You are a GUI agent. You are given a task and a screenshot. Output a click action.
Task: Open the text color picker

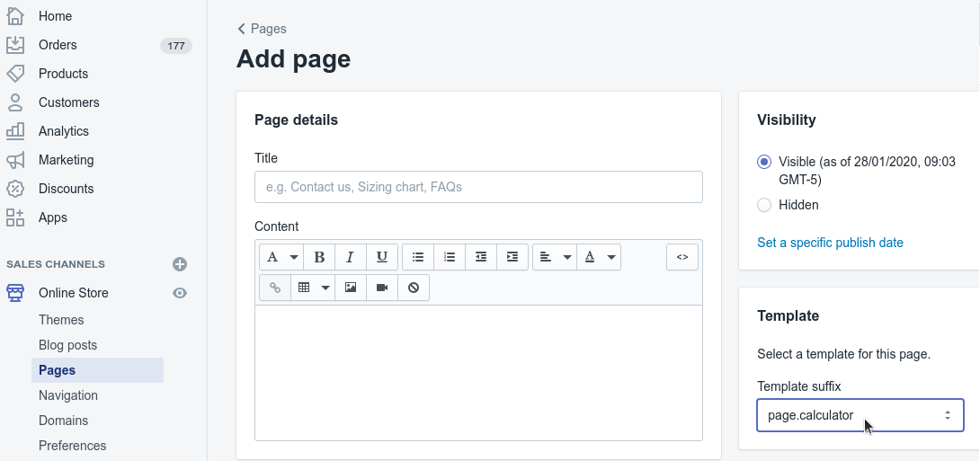(x=599, y=257)
